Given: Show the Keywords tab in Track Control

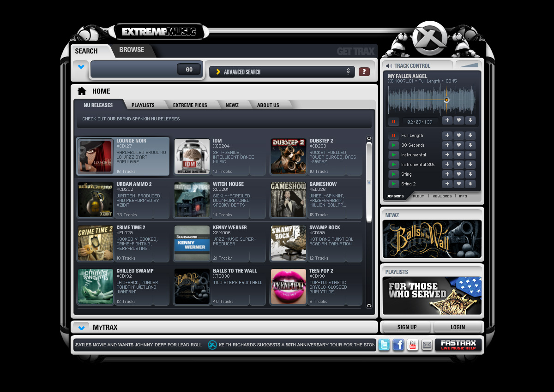Looking at the screenshot, I should (x=442, y=196).
